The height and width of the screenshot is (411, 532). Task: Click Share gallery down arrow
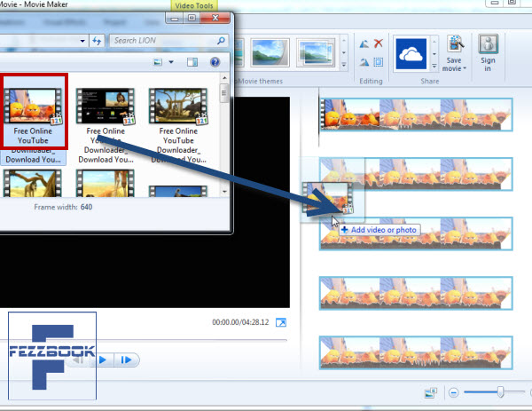click(x=434, y=54)
